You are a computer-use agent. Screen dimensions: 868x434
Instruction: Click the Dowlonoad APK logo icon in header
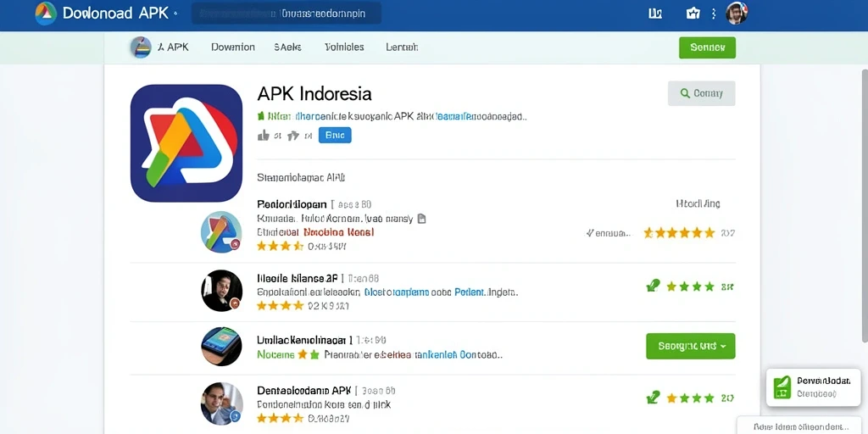tap(46, 14)
